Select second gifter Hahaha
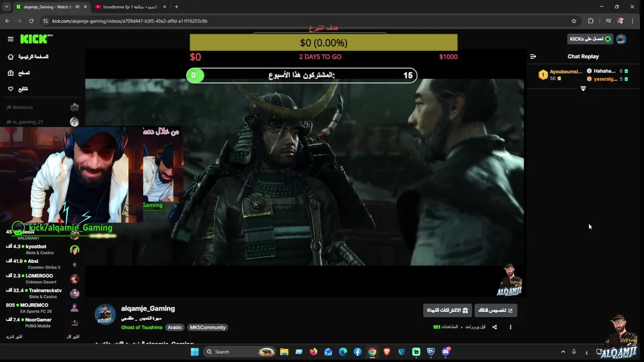This screenshot has height=362, width=644. click(x=607, y=71)
